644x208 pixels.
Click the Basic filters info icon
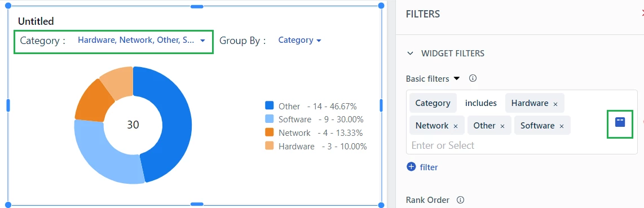473,78
